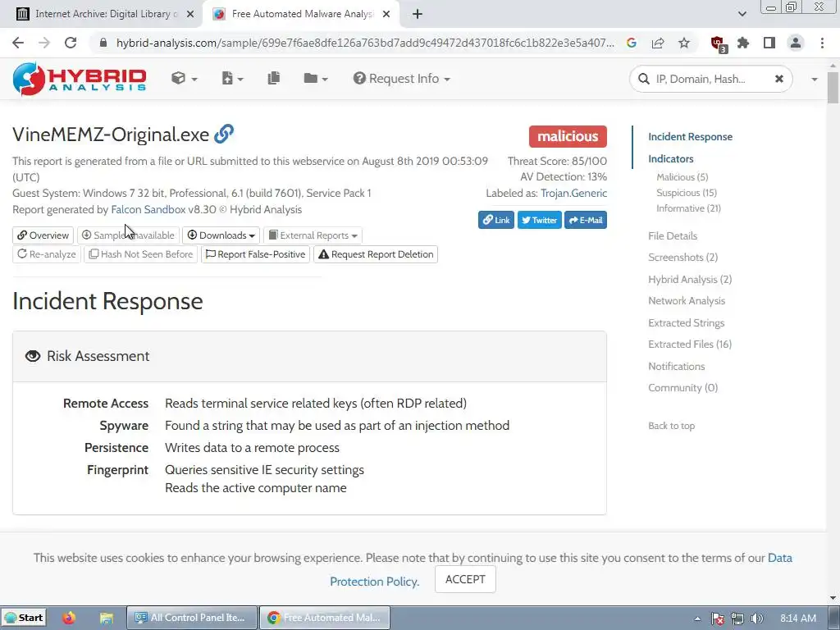Expand the External Reports dropdown
This screenshot has width=840, height=630.
(313, 235)
